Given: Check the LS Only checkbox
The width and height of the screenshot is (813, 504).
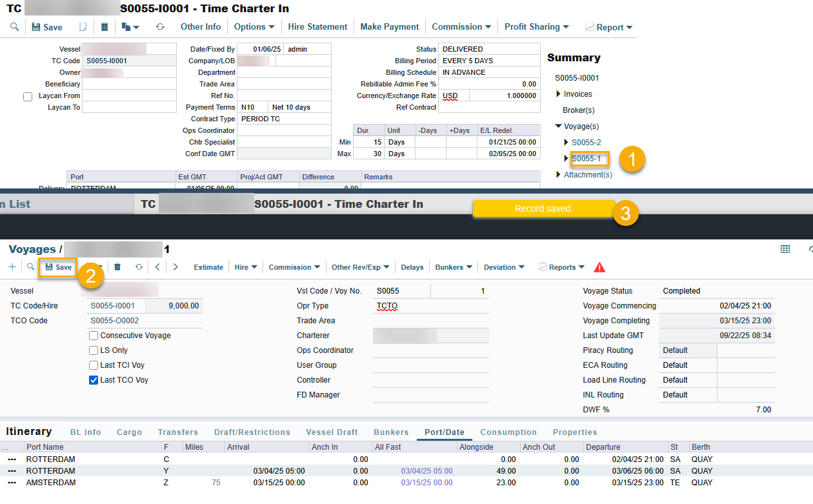Looking at the screenshot, I should tap(94, 350).
